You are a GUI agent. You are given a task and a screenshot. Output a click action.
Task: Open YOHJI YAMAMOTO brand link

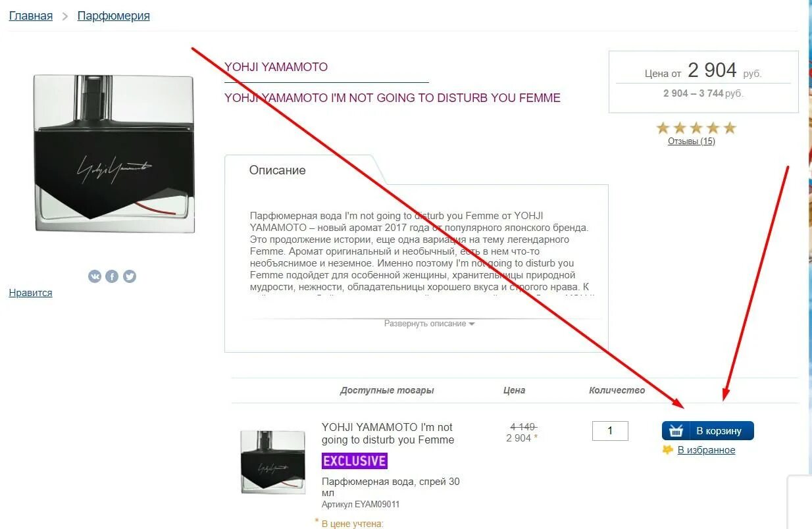pos(276,67)
